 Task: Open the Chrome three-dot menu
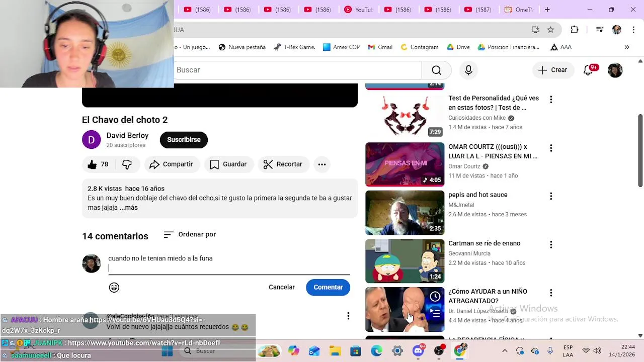point(632,30)
